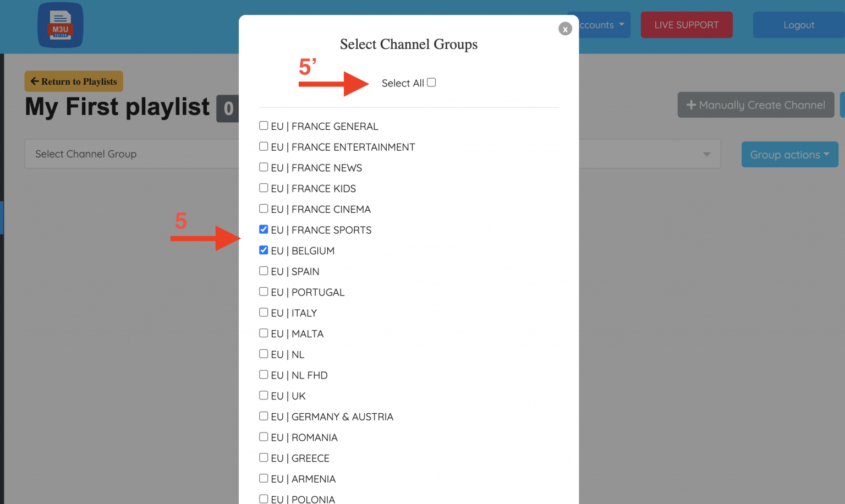Expand the Accounts dropdown menu
Screen dimensions: 845x504
[x=602, y=25]
